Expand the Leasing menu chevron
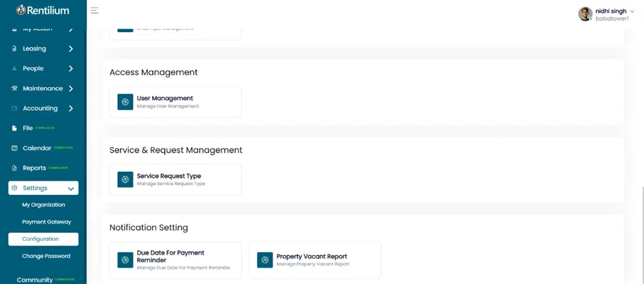This screenshot has width=644, height=284. [71, 49]
